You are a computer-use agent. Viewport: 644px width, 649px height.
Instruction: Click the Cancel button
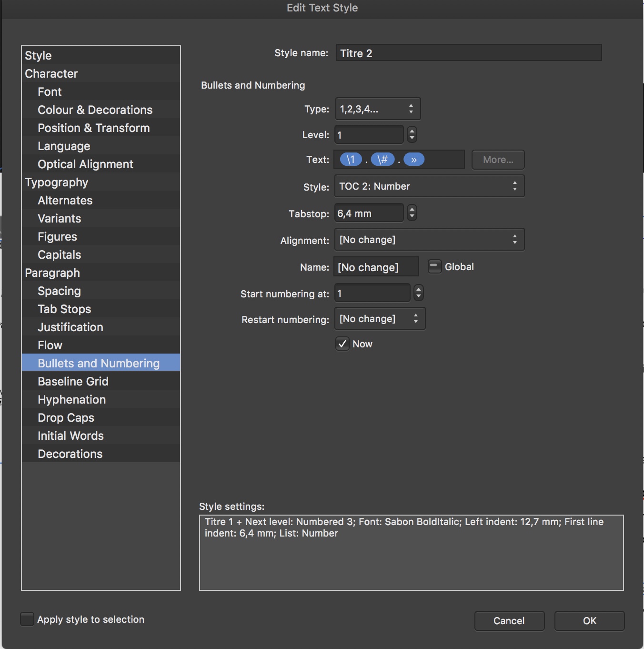tap(509, 621)
